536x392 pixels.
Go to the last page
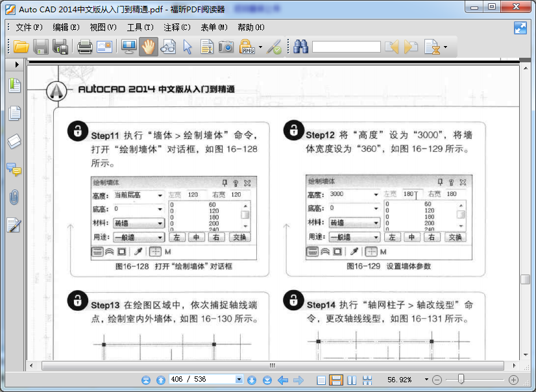[267, 380]
